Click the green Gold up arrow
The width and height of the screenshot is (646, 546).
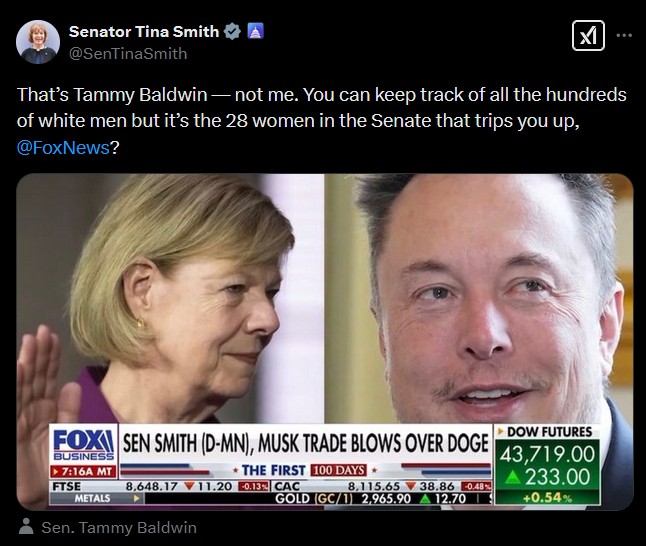point(424,498)
